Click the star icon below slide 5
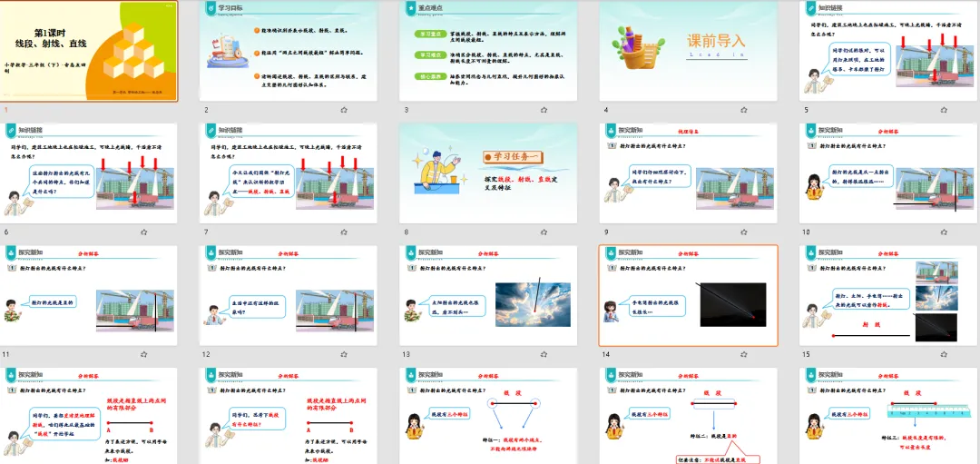Viewport: 980px width, 464px height. [x=944, y=110]
